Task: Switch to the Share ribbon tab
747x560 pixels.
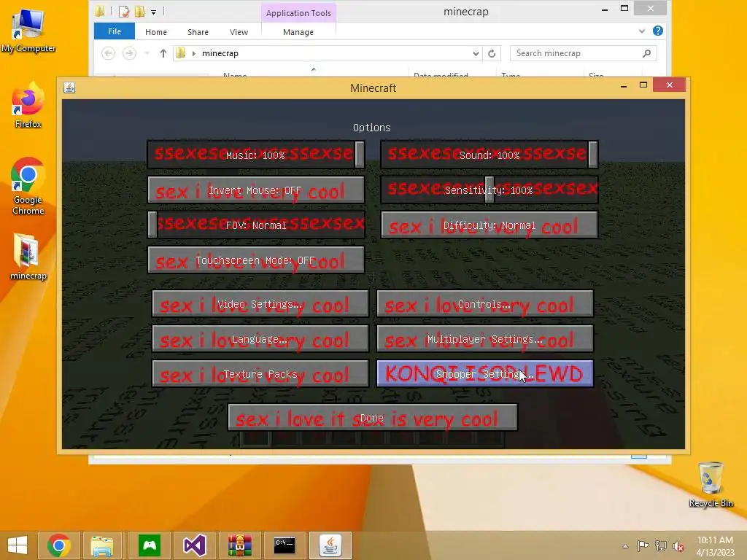Action: coord(198,32)
